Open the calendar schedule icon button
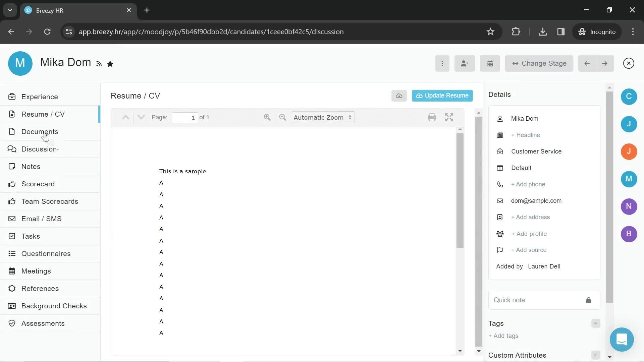 [x=490, y=63]
